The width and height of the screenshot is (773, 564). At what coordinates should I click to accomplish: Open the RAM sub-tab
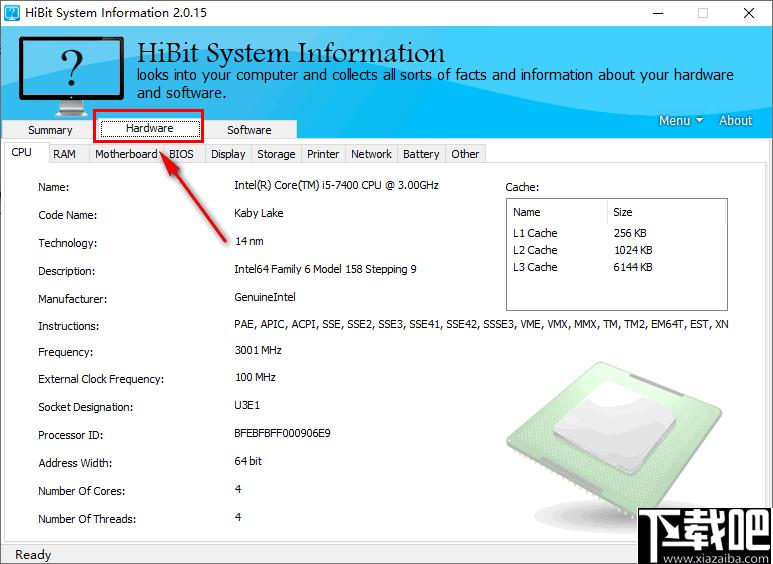click(x=64, y=154)
